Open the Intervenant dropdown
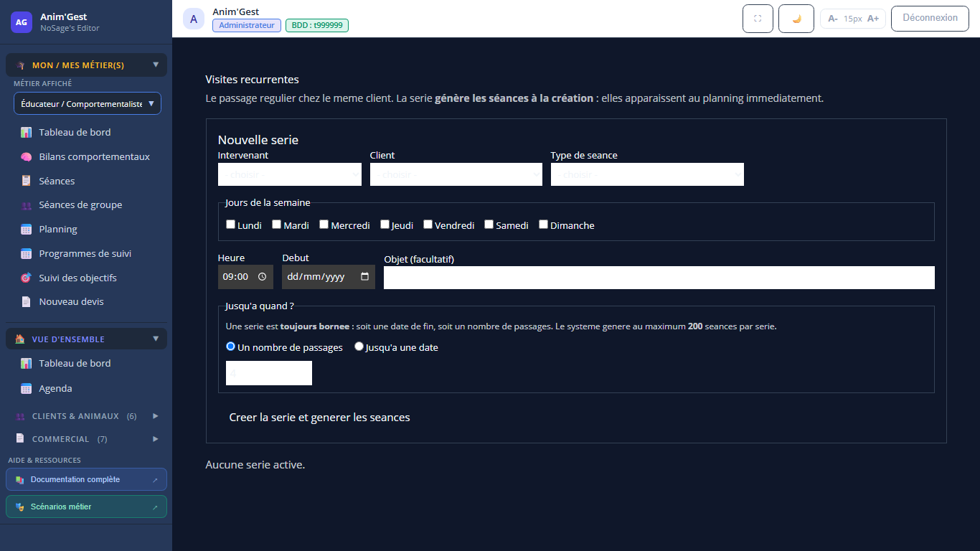This screenshot has width=980, height=551. 290,174
